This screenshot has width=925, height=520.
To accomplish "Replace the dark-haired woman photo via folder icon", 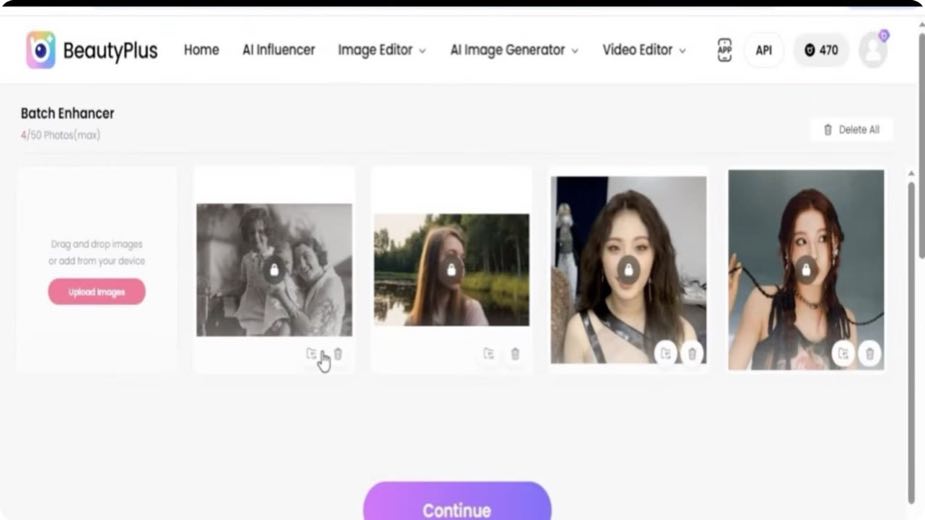I will [x=665, y=354].
